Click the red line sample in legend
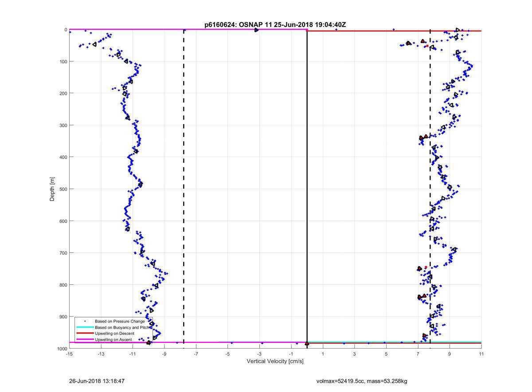Image resolution: width=532 pixels, height=392 pixels. [x=85, y=333]
